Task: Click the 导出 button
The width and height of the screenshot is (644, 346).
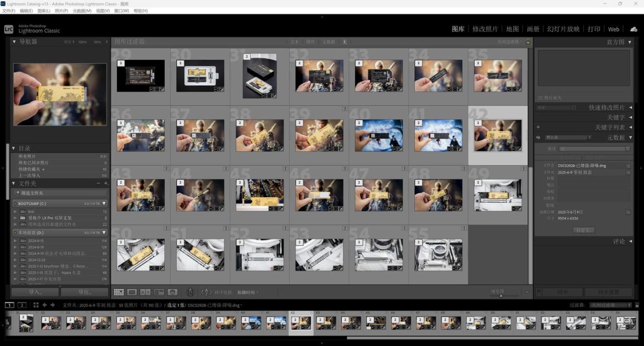Action: click(x=85, y=292)
